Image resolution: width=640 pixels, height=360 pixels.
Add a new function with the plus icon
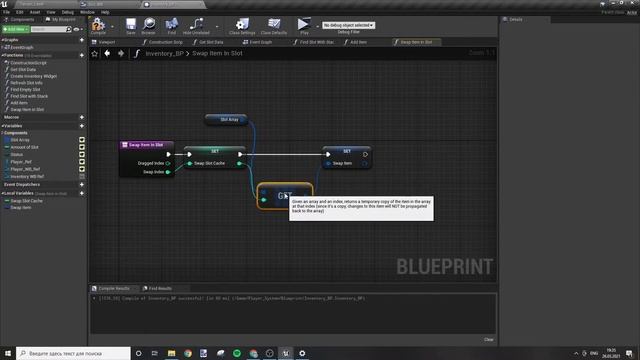click(x=82, y=55)
